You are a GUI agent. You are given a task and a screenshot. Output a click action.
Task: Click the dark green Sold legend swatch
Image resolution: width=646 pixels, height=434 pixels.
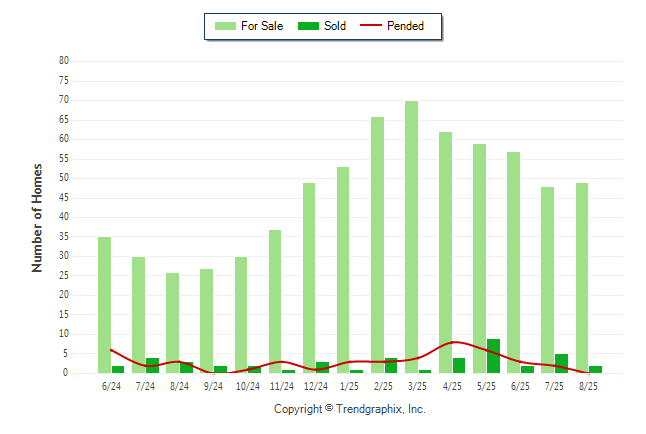click(x=309, y=26)
